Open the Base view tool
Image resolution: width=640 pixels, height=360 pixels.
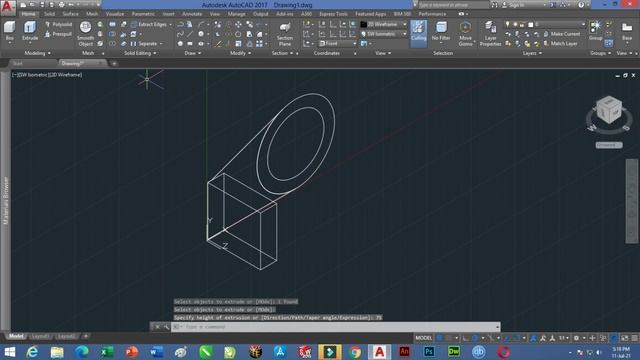point(627,32)
